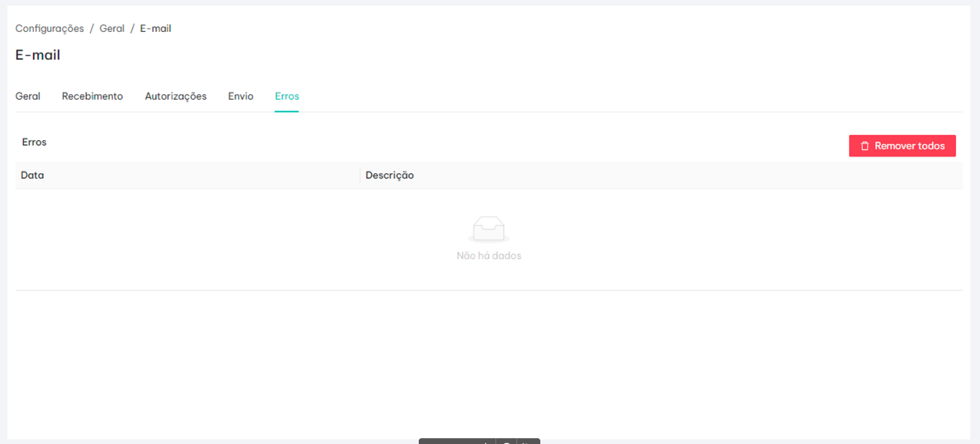This screenshot has height=444, width=980.
Task: Click the divider between Data and Descrição columns
Action: (360, 176)
